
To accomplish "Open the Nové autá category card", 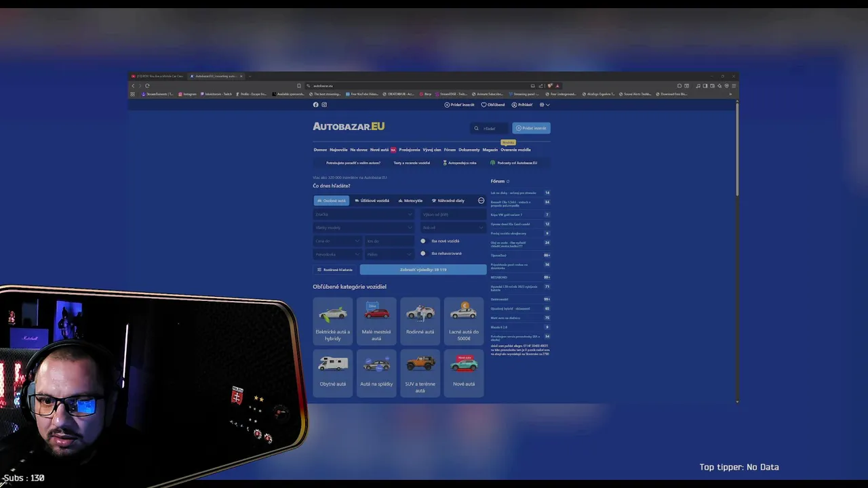I will (464, 373).
